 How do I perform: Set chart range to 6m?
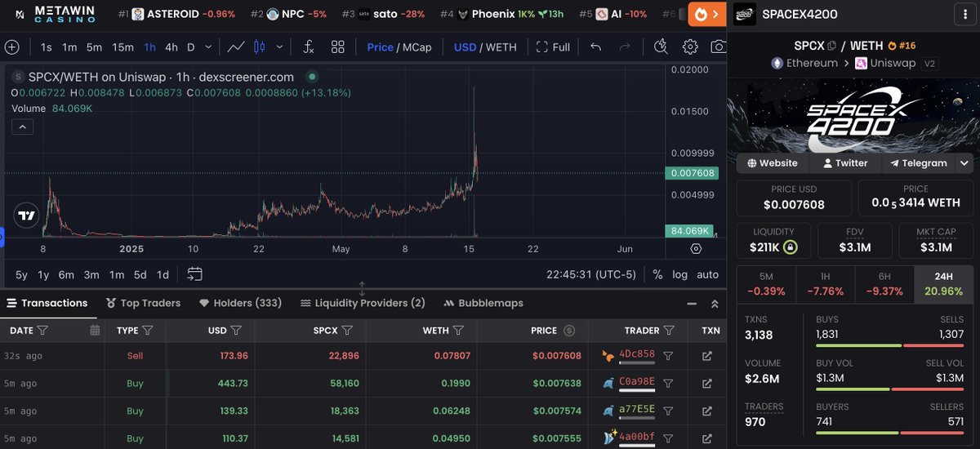click(66, 275)
